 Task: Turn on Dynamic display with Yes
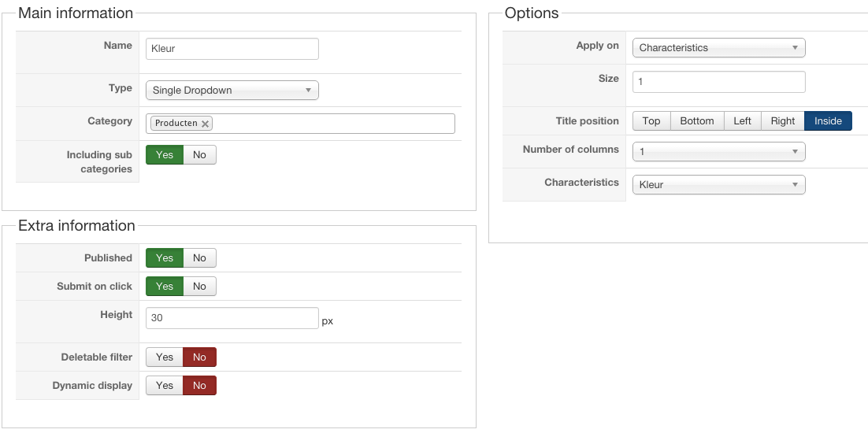[x=165, y=386]
